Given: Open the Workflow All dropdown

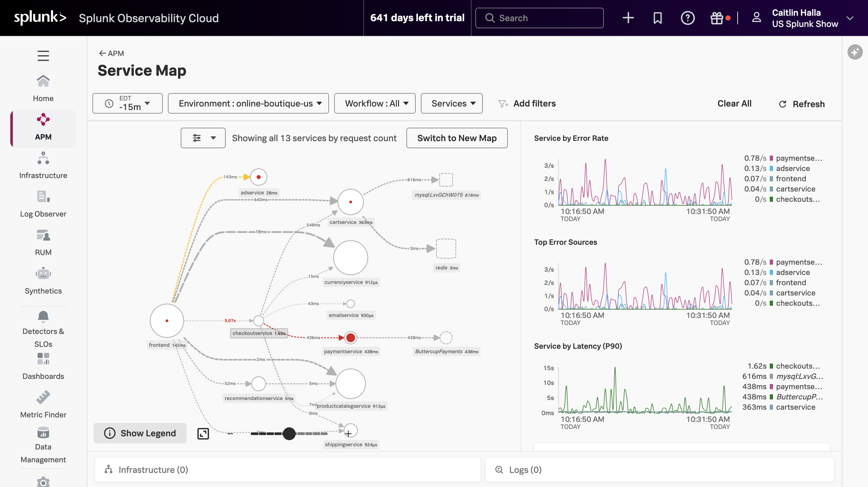Looking at the screenshot, I should point(375,103).
